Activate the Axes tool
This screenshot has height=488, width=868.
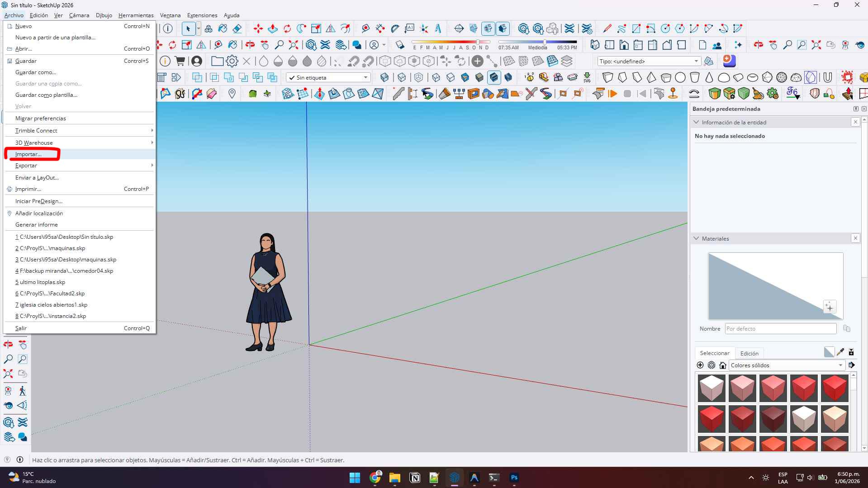(424, 28)
